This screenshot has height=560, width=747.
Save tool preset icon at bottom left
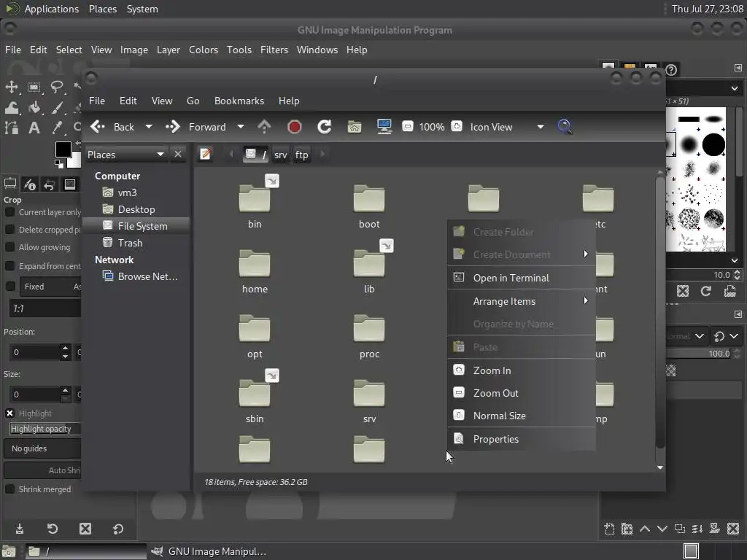[20, 529]
